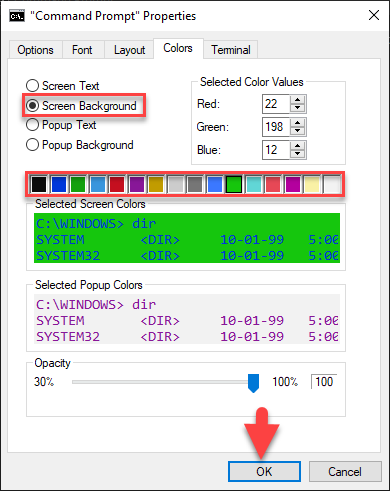390x491 pixels.
Task: Click the Blue value input field
Action: [276, 150]
